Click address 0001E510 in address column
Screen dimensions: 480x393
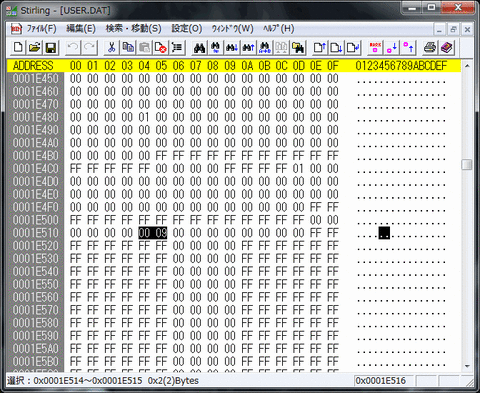coord(35,233)
